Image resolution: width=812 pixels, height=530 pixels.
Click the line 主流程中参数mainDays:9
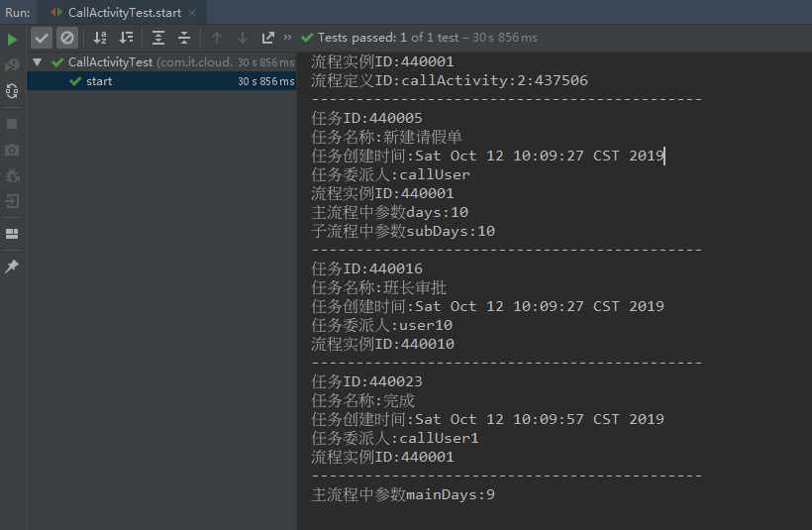click(x=403, y=494)
